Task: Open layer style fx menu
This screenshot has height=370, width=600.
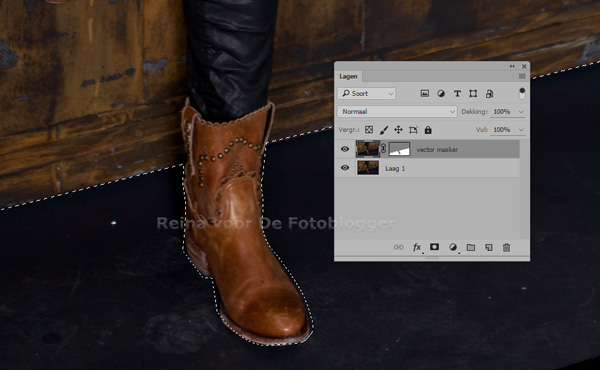Action: [x=417, y=247]
